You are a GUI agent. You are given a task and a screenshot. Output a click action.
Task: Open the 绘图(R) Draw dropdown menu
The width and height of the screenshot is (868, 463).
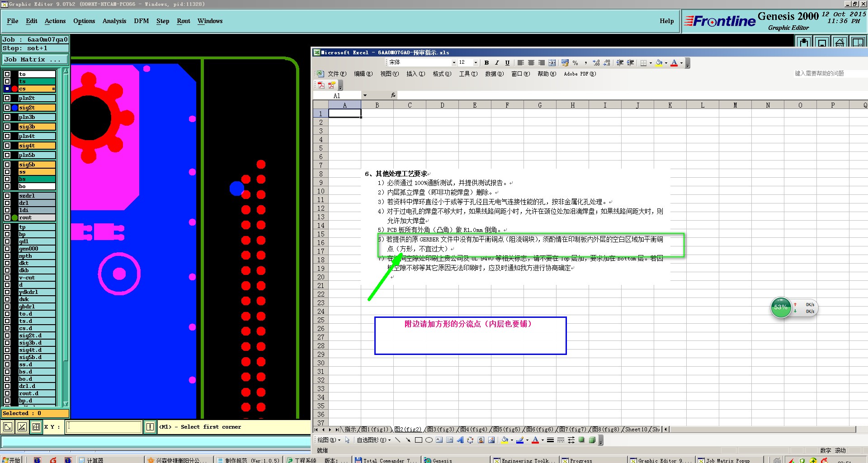(x=329, y=440)
